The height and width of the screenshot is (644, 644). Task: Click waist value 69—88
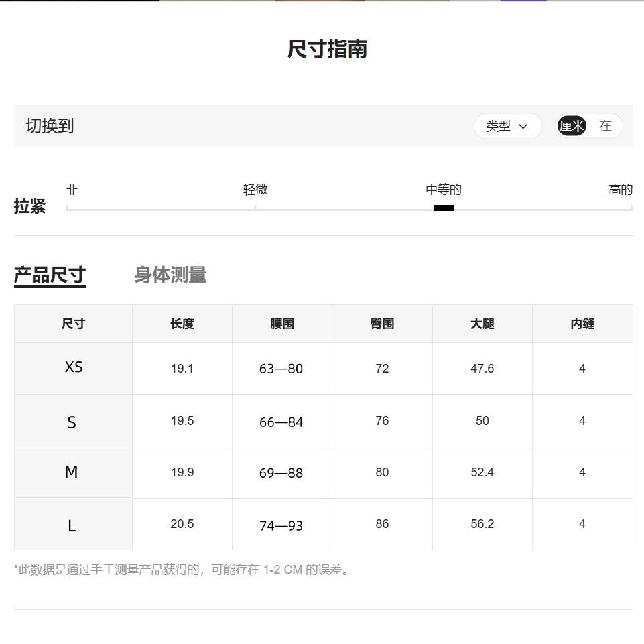281,473
